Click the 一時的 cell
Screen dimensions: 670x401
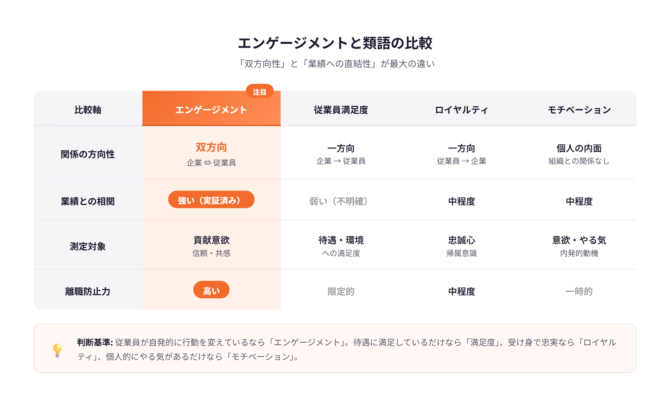[x=579, y=291]
